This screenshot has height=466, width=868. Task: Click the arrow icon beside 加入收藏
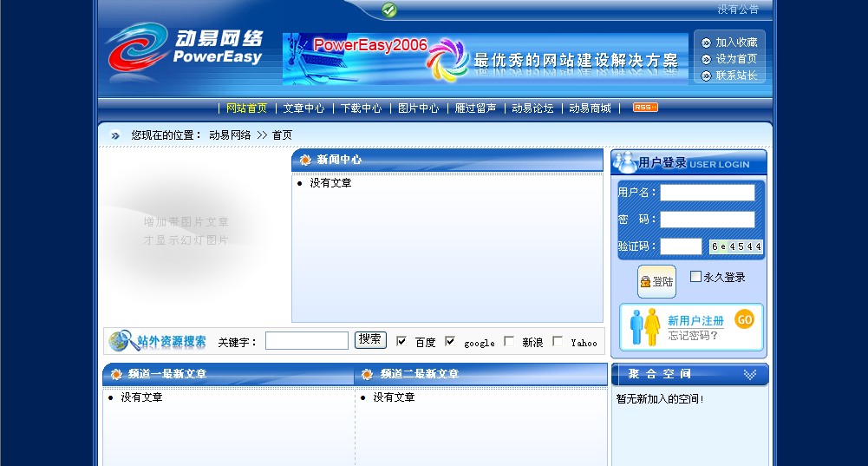(706, 43)
